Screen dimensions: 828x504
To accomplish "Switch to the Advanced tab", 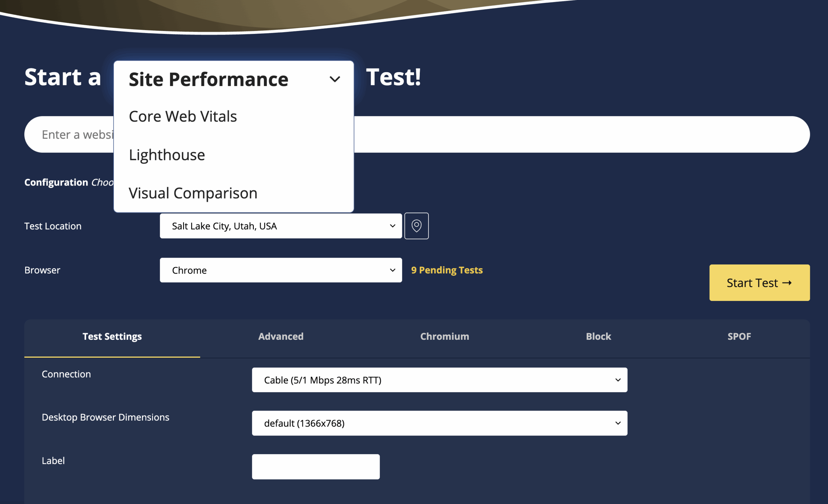I will (x=281, y=337).
